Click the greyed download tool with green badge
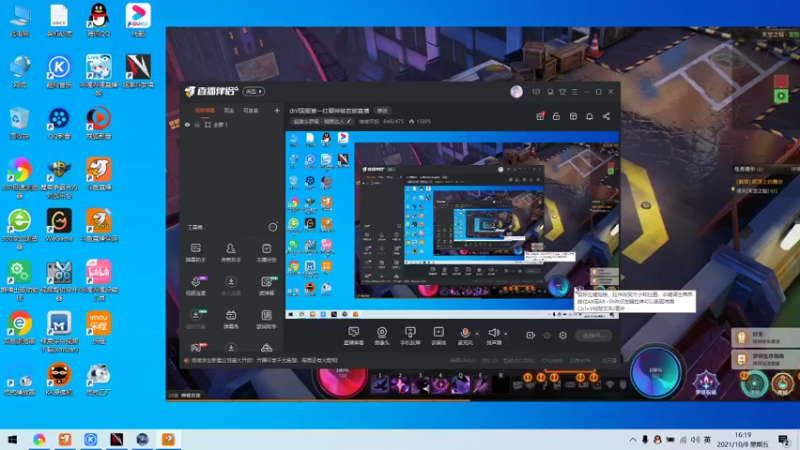800x450 pixels. pos(195,319)
